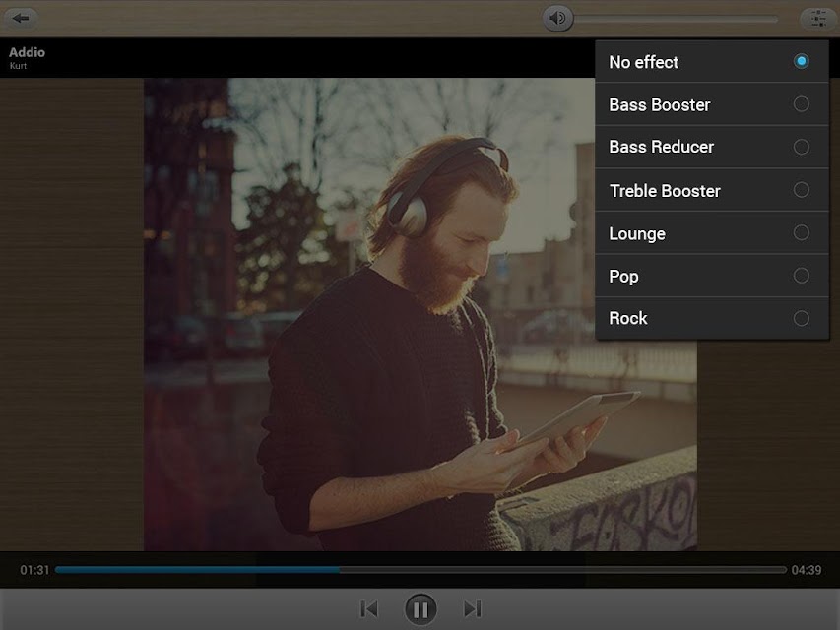
Task: Click the volume slider track
Action: pos(677,20)
